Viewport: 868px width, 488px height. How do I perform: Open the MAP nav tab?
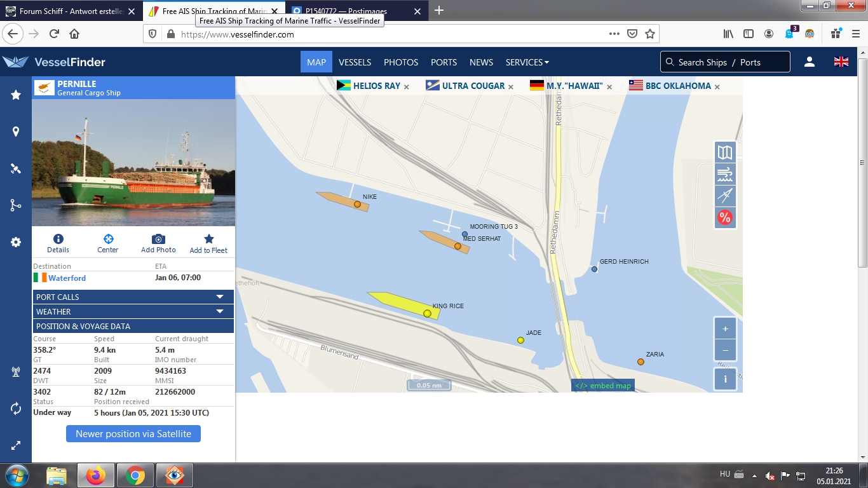(316, 62)
